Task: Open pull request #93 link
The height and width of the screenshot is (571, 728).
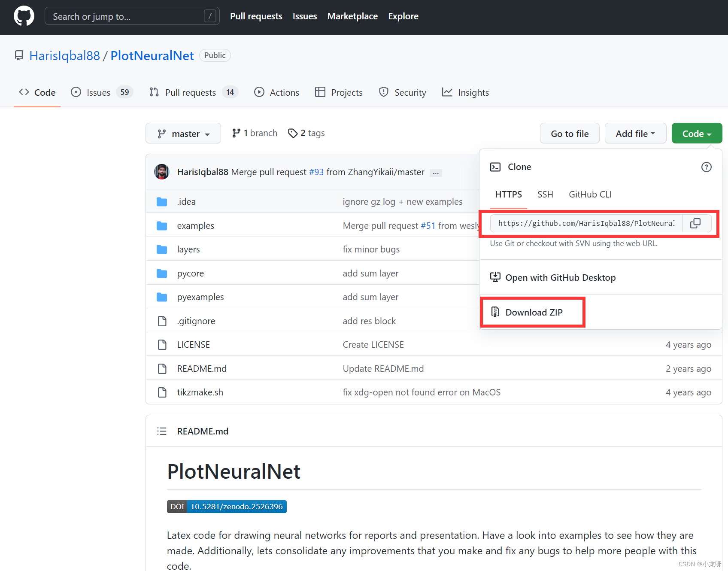Action: 316,172
